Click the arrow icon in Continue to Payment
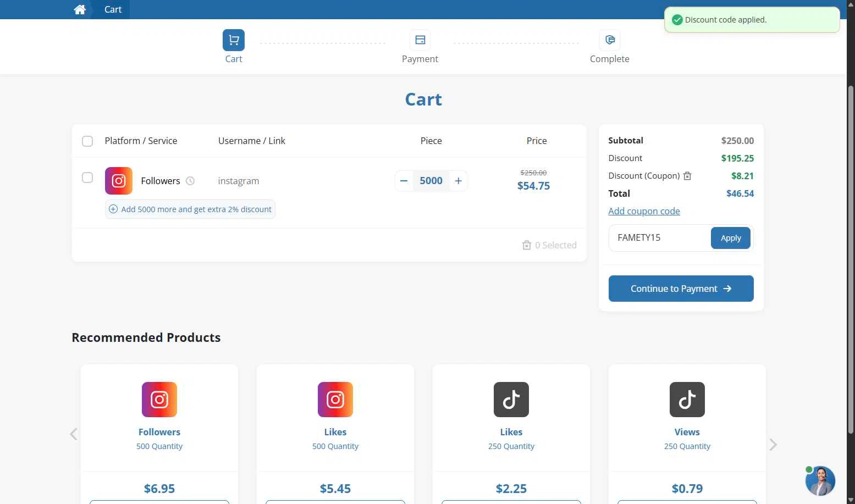The image size is (855, 504). [727, 289]
